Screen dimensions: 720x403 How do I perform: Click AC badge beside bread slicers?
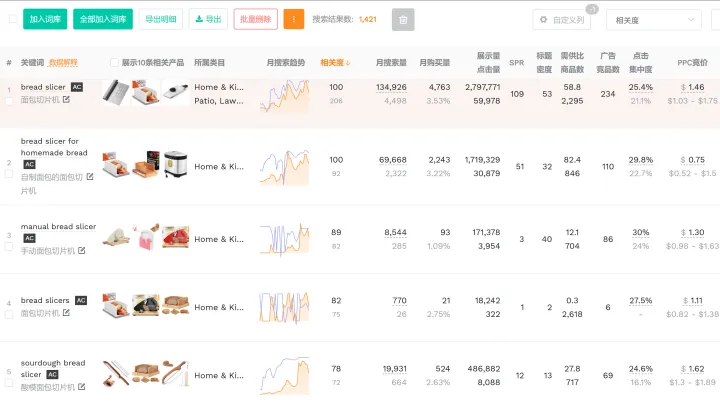(x=81, y=301)
